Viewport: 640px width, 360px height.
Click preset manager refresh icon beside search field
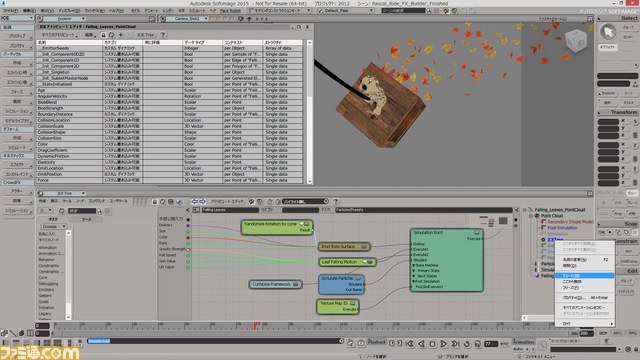pos(62,211)
